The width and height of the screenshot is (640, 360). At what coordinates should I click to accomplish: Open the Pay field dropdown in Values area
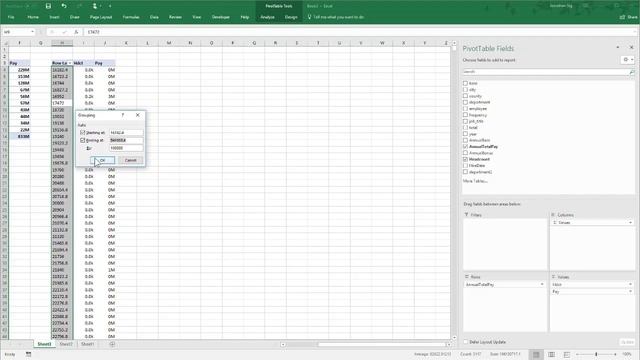pyautogui.click(x=630, y=292)
